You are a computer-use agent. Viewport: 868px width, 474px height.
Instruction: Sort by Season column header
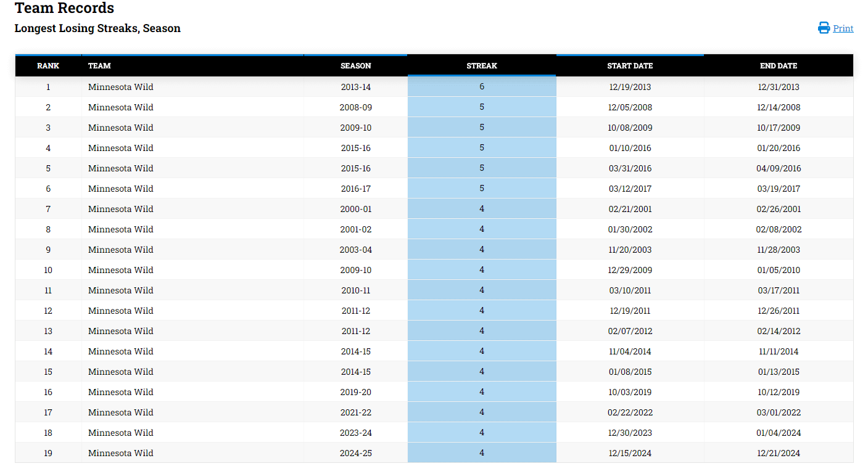355,66
